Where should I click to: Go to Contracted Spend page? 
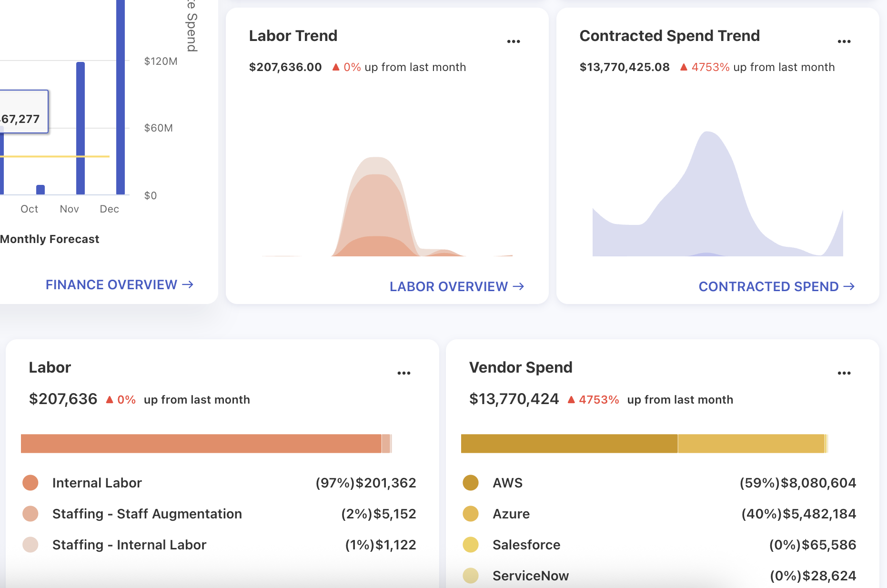pyautogui.click(x=776, y=286)
